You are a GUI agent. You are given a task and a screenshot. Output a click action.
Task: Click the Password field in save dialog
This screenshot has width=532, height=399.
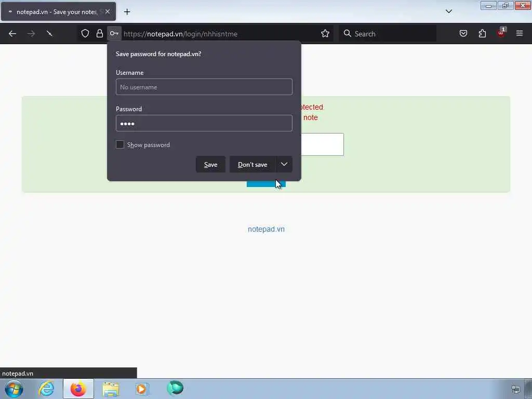204,123
